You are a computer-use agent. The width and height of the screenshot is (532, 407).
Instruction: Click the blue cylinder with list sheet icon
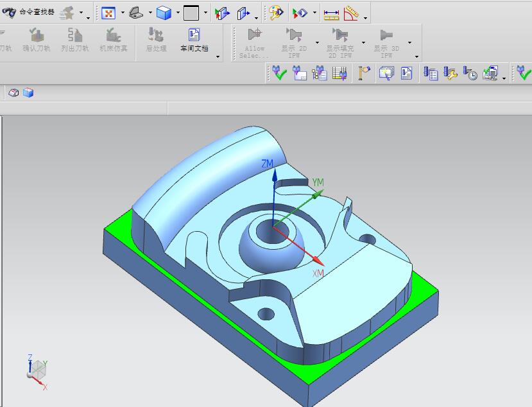click(431, 73)
